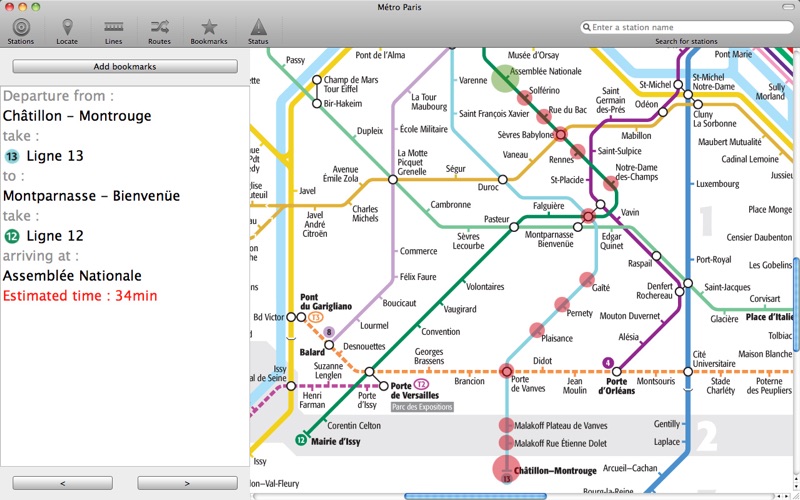
Task: Click Assemblée Nationale arrival text
Action: (x=72, y=276)
